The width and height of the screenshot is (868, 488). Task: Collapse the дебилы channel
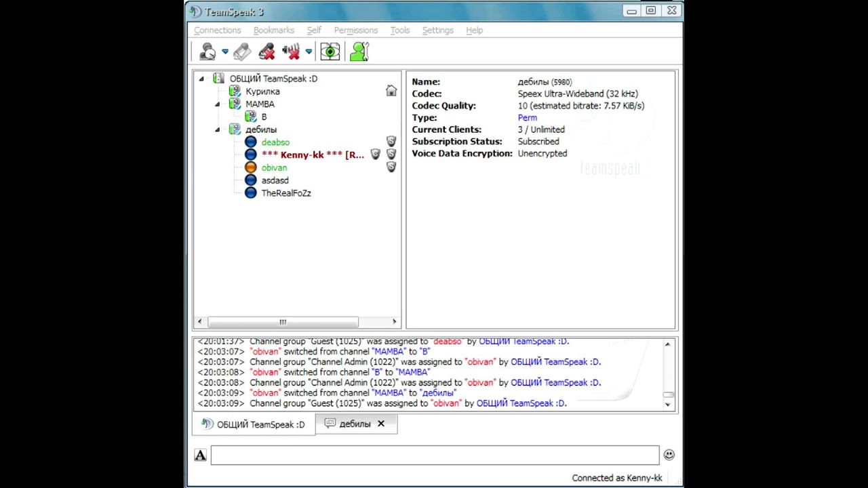[x=218, y=129]
